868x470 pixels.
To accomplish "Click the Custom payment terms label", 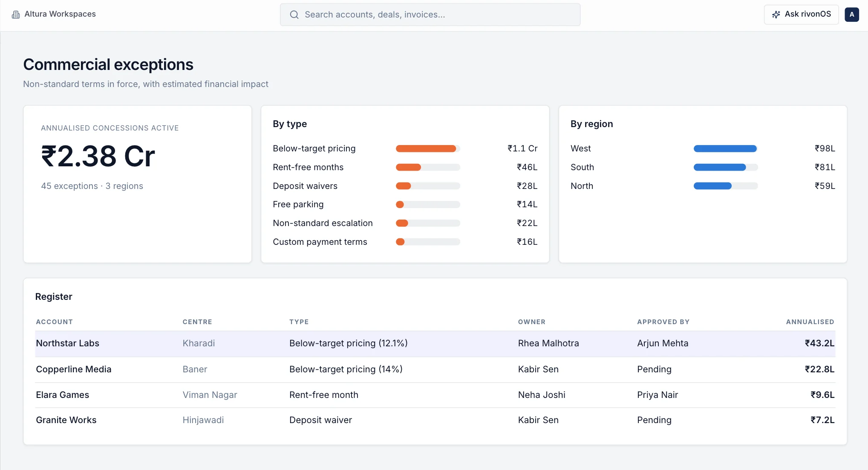I will (320, 242).
